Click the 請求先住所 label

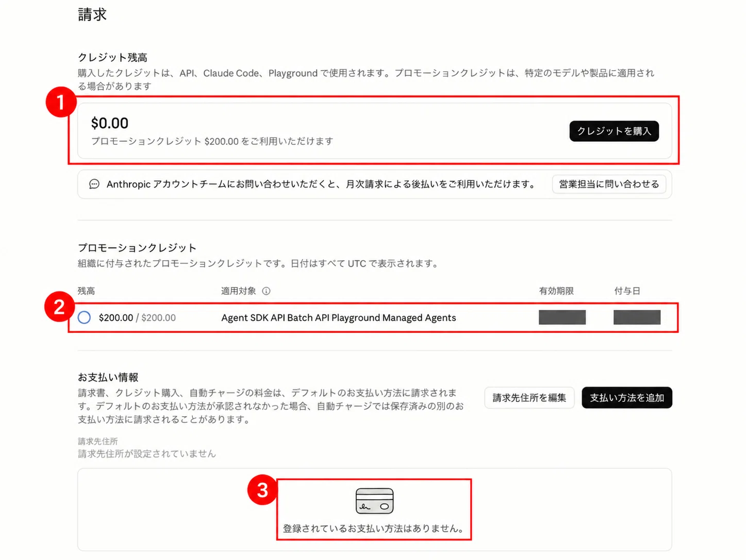tap(97, 442)
